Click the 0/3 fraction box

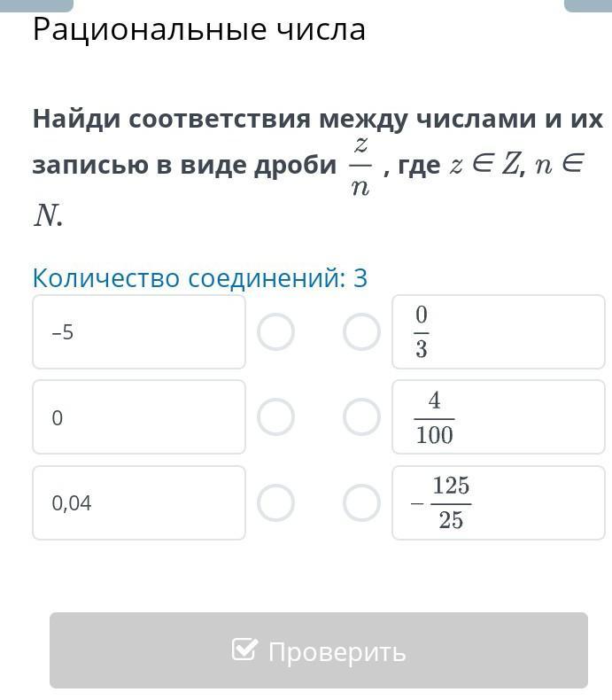(498, 332)
